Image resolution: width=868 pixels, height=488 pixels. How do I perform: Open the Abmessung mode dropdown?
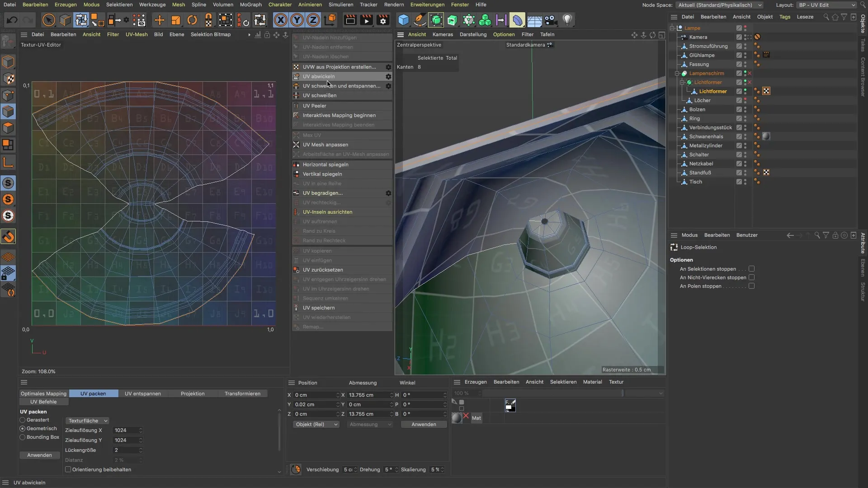pyautogui.click(x=370, y=424)
